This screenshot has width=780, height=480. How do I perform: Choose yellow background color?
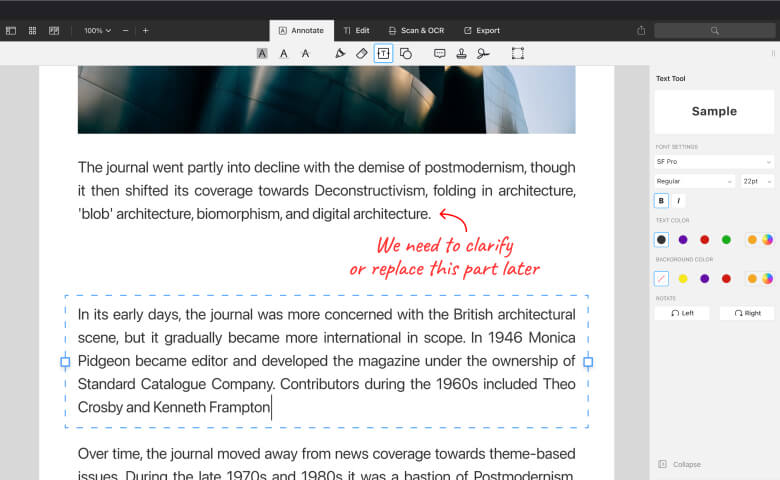click(683, 279)
